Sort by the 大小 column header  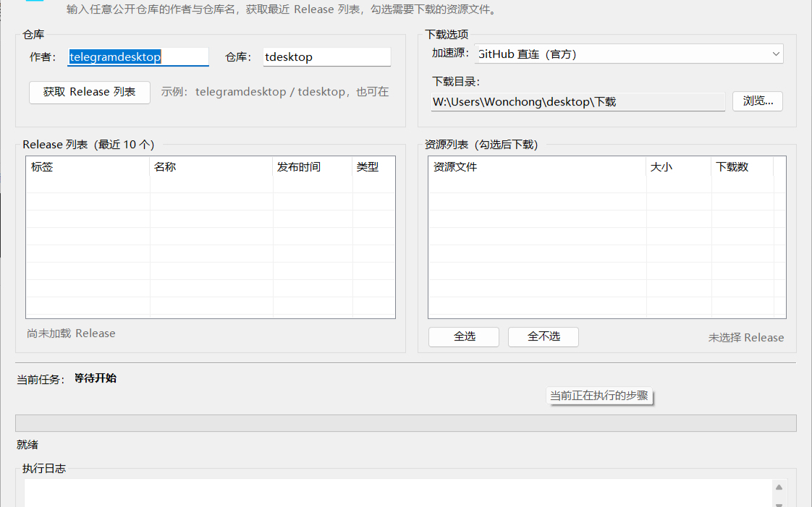pyautogui.click(x=678, y=167)
